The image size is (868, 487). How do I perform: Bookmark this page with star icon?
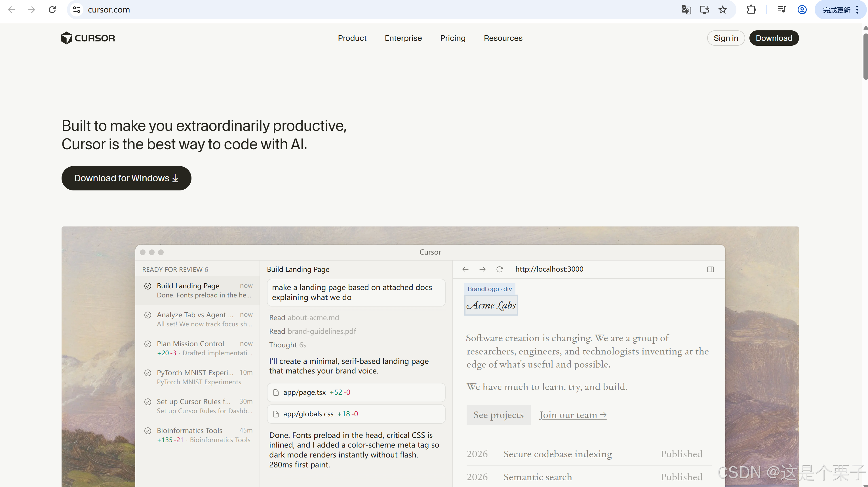[x=722, y=10]
